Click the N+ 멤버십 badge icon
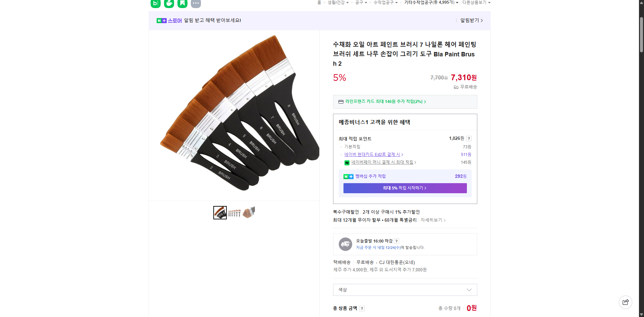 [x=347, y=176]
